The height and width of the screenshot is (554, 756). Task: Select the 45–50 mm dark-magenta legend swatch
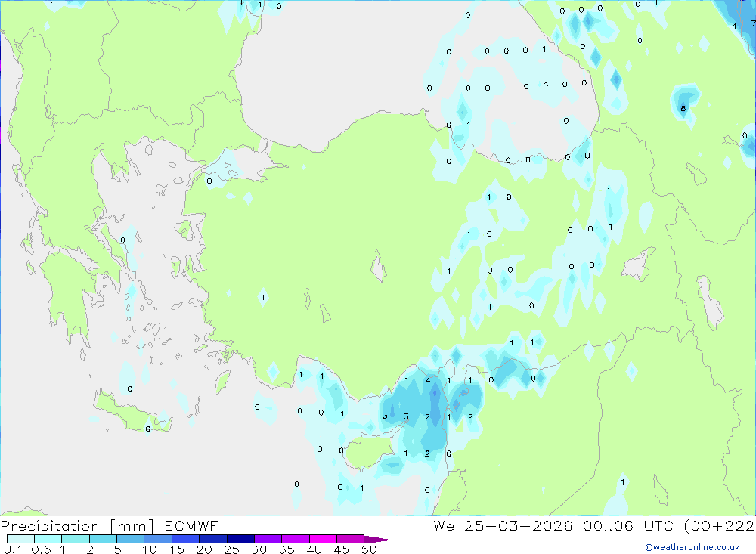tap(350, 539)
